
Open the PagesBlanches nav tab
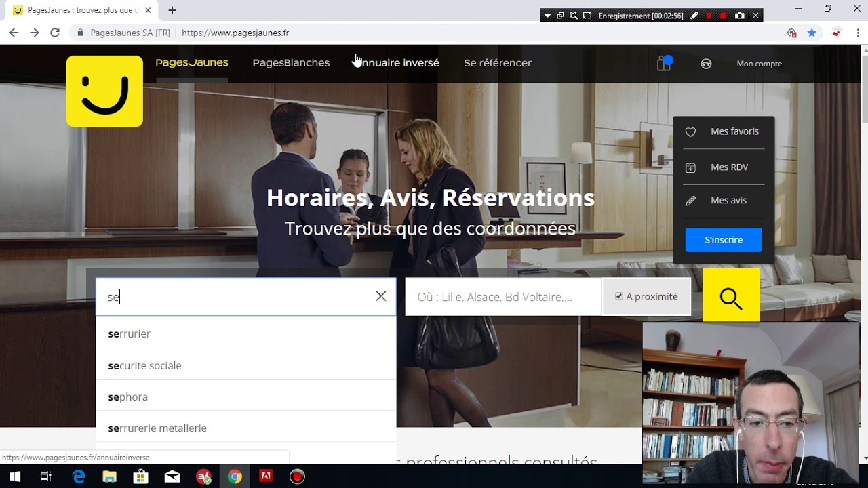(291, 63)
